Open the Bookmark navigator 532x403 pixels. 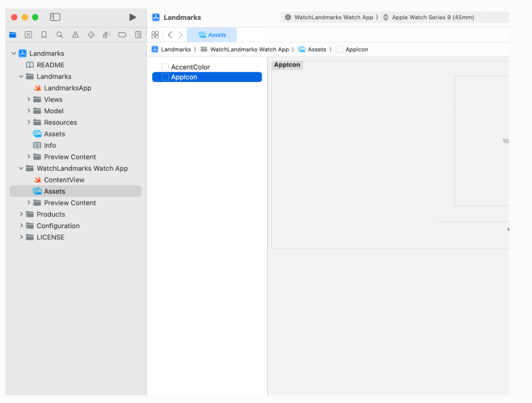[44, 35]
